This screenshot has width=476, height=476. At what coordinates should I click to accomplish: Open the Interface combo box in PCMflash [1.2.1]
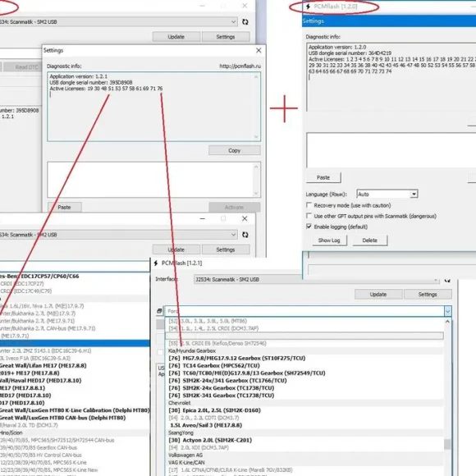click(x=317, y=279)
